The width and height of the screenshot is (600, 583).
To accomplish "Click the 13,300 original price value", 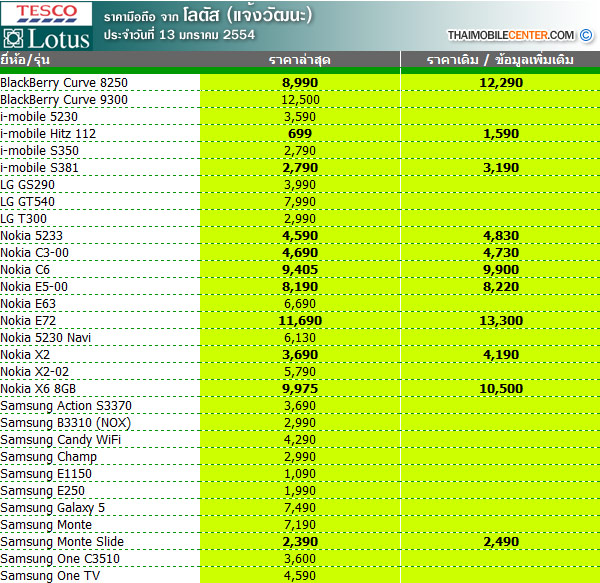I will click(x=501, y=321).
